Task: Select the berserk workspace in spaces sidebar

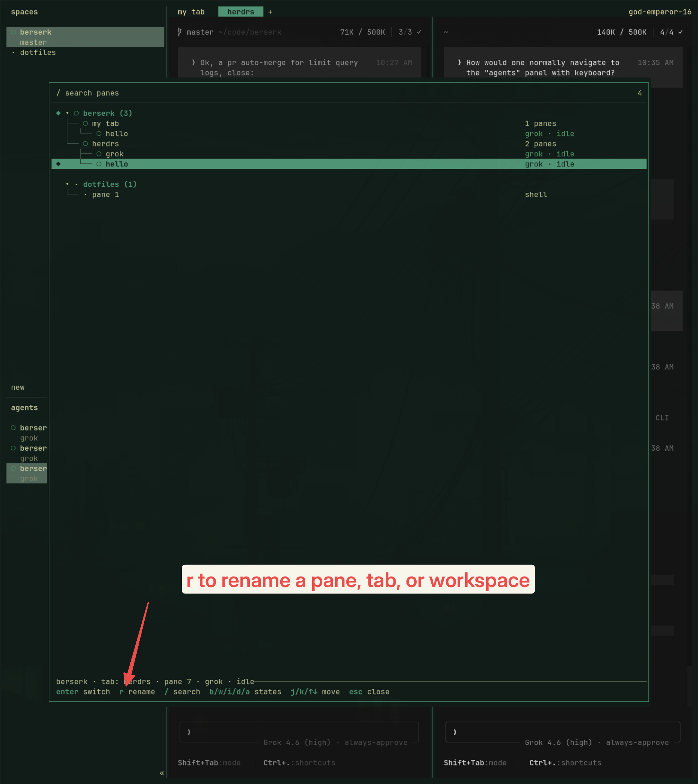Action: point(85,37)
